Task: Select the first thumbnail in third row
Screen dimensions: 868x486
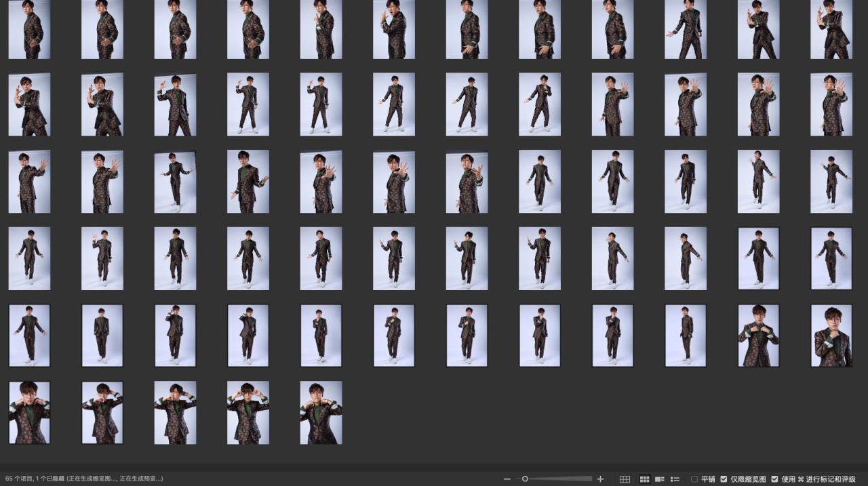Action: [x=29, y=182]
